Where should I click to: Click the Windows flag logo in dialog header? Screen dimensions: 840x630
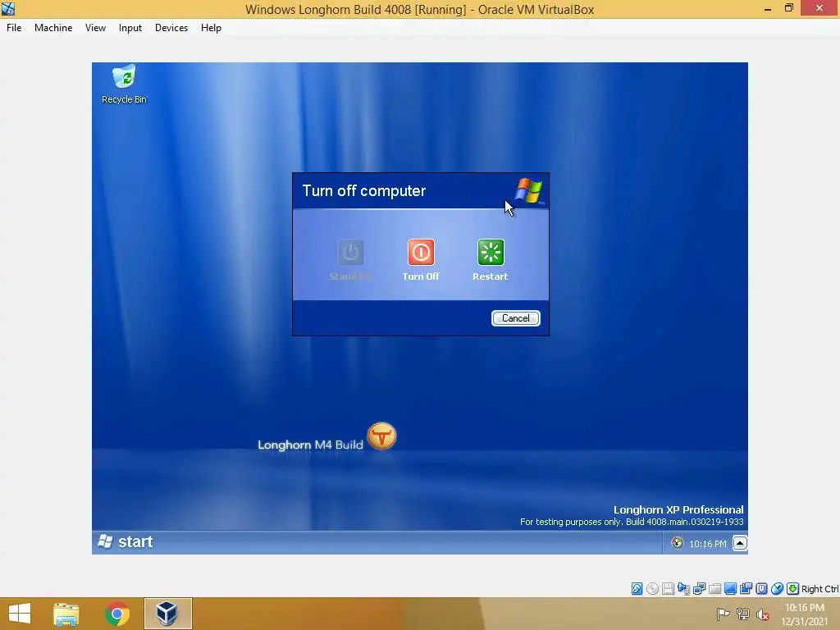(529, 190)
